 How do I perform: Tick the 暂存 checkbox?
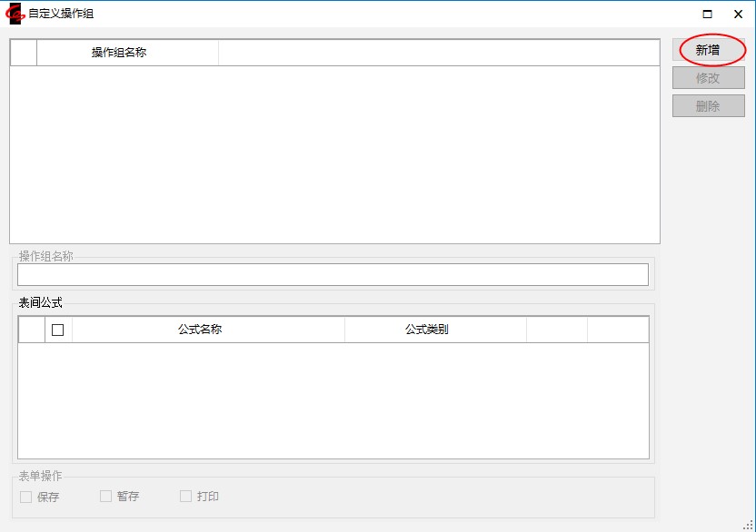(105, 497)
